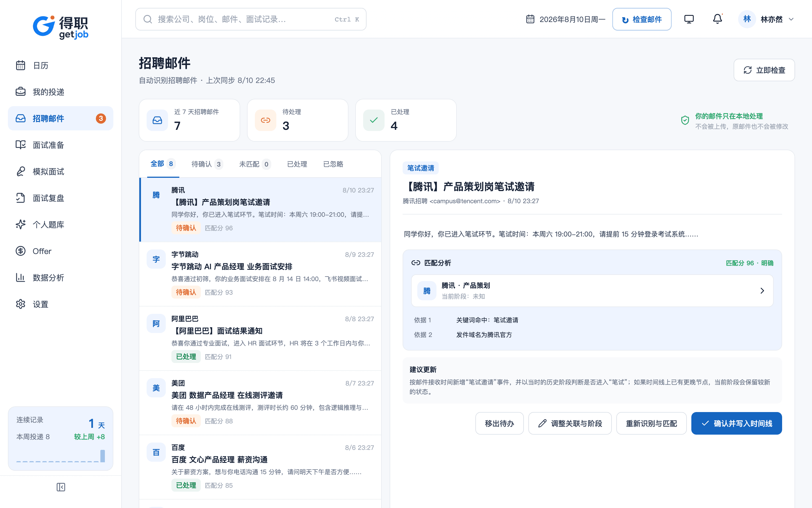This screenshot has width=812, height=508.
Task: Click the 已处理 stat card
Action: coord(406,120)
